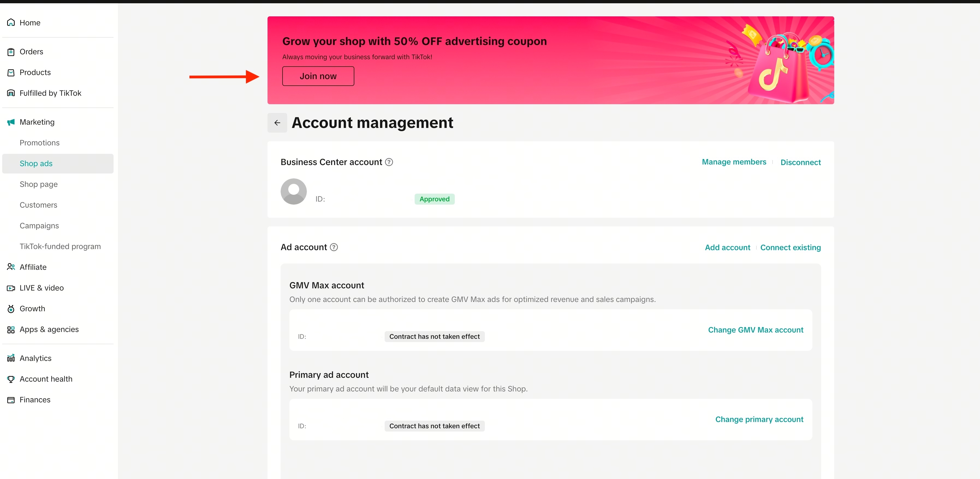
Task: Open Promotions under Marketing
Action: (58, 143)
